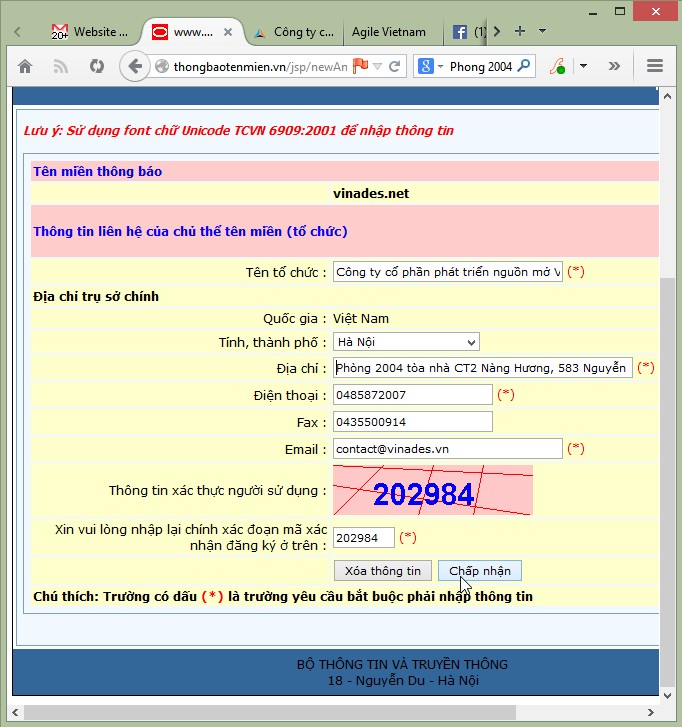Open the hamburger menu
The width and height of the screenshot is (682, 727).
[655, 66]
